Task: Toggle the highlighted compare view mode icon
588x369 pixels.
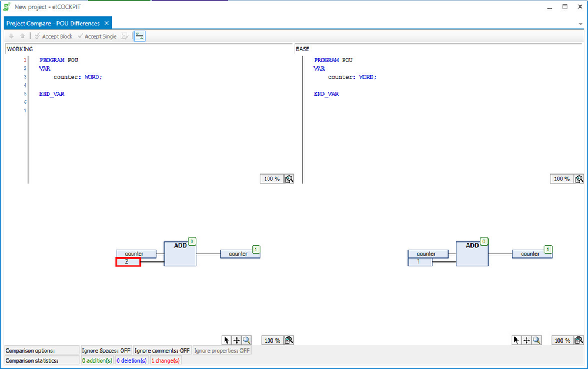Action: 139,36
